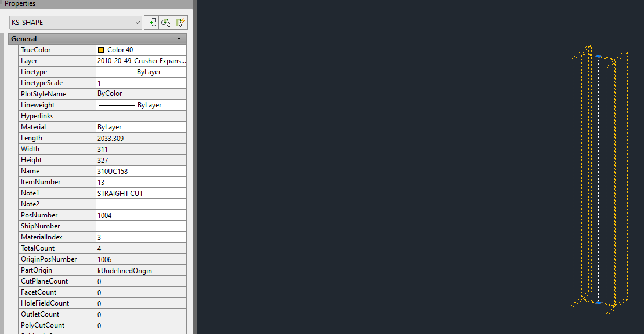Select the Note1 STRAIGHT CUT field
644x334 pixels.
142,193
